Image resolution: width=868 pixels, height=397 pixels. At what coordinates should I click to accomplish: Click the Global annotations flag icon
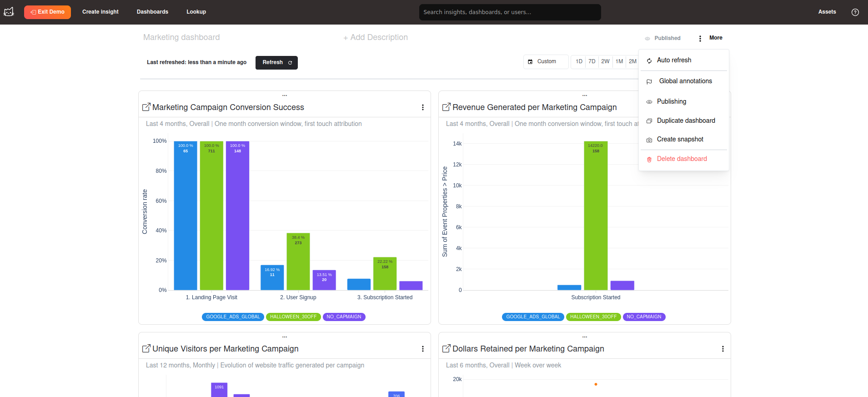[649, 81]
